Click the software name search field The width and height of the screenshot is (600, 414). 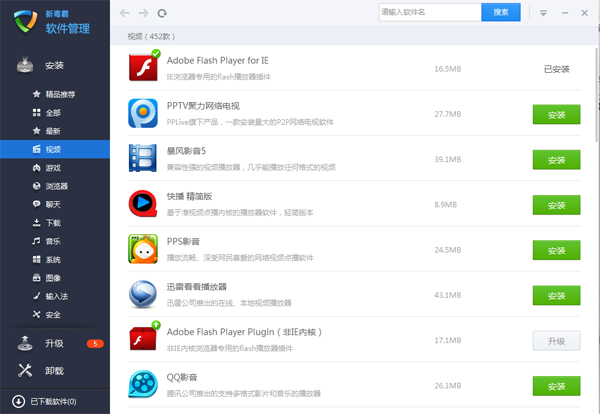click(430, 12)
